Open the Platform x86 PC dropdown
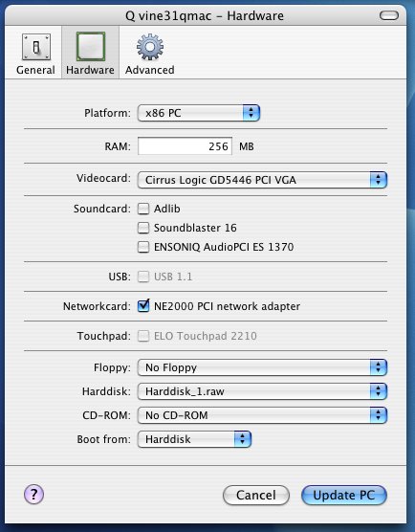The image size is (415, 532). 199,113
